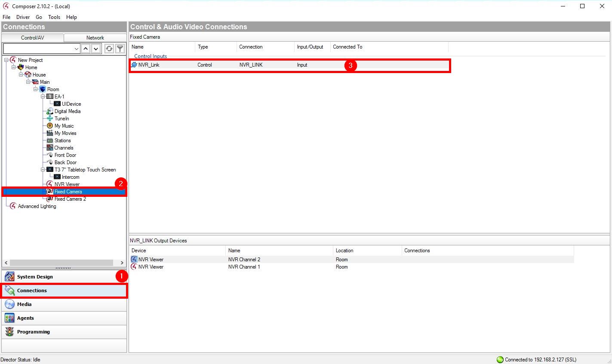The image size is (612, 364).
Task: Click the Front Door camera icon
Action: (50, 155)
